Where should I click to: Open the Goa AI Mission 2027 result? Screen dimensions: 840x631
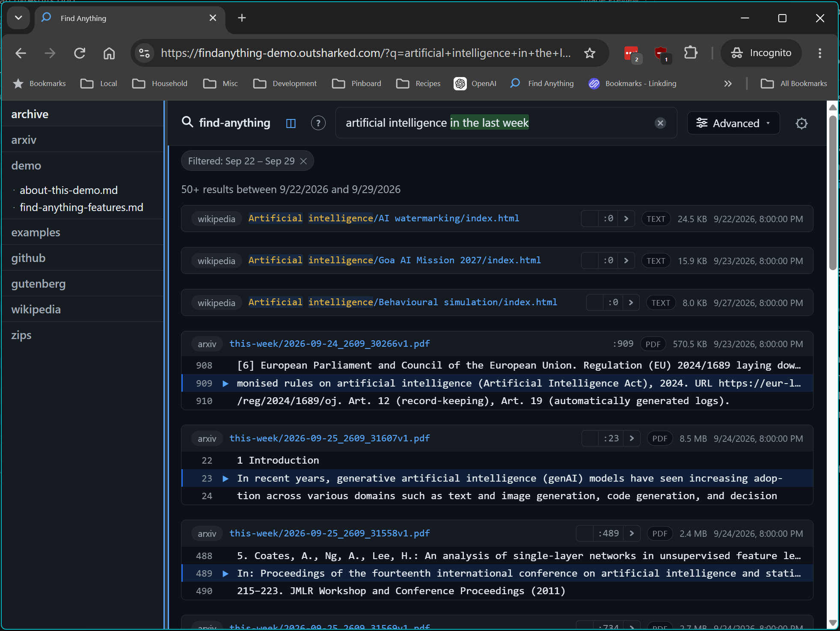pyautogui.click(x=395, y=260)
